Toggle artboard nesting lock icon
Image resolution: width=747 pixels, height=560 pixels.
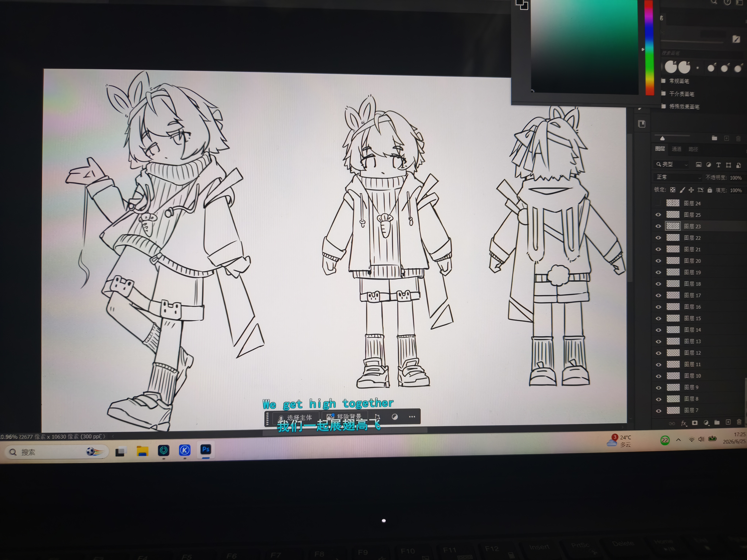point(700,190)
